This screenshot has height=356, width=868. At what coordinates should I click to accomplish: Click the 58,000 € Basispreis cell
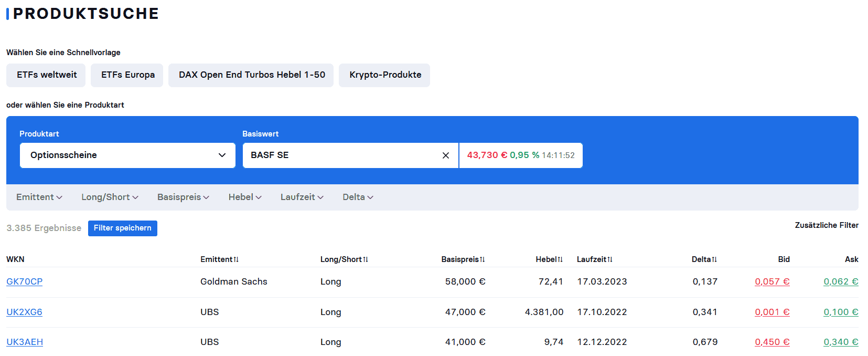465,282
